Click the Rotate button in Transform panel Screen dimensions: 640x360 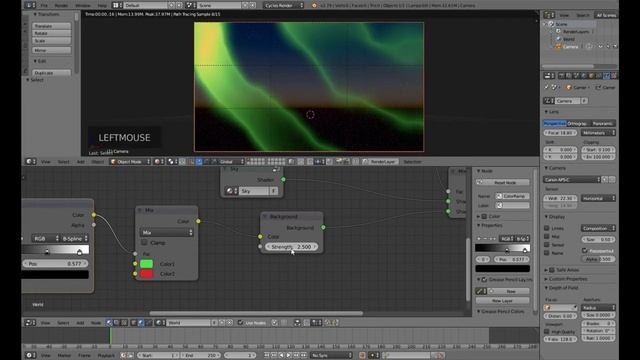click(51, 33)
